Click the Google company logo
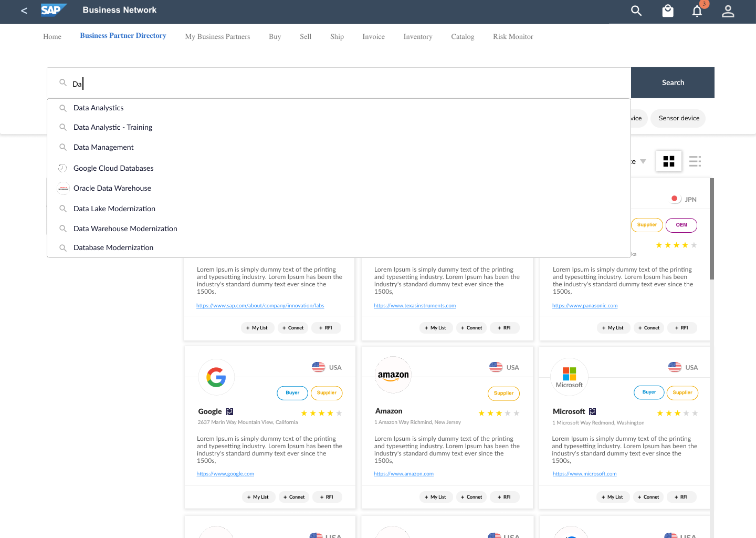This screenshot has height=538, width=756. [x=216, y=377]
